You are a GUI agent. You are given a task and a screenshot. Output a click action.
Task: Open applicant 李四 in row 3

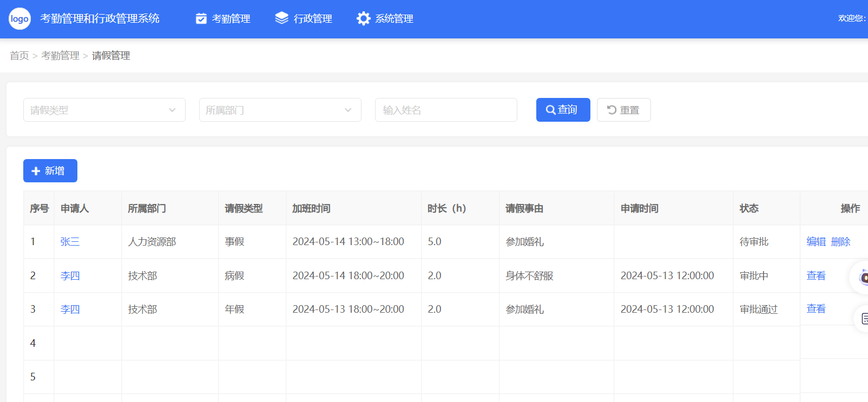pos(70,309)
